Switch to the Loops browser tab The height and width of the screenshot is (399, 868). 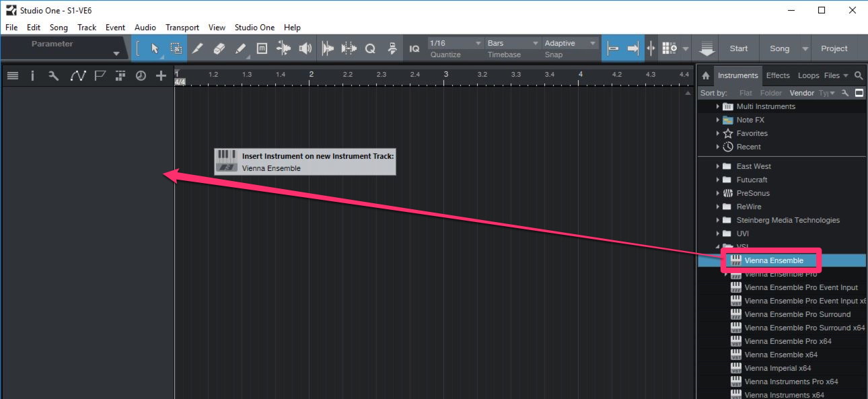(808, 75)
